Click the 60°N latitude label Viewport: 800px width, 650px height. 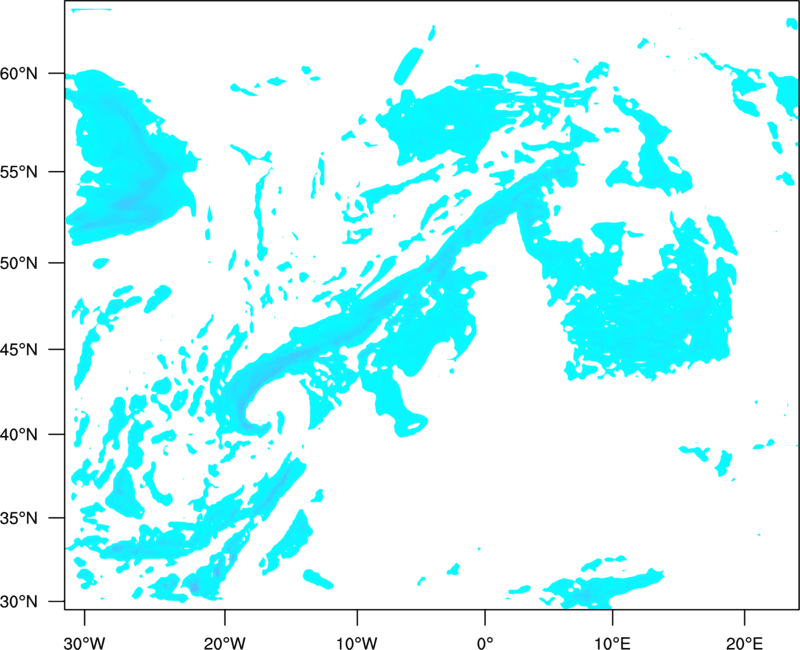[x=19, y=74]
